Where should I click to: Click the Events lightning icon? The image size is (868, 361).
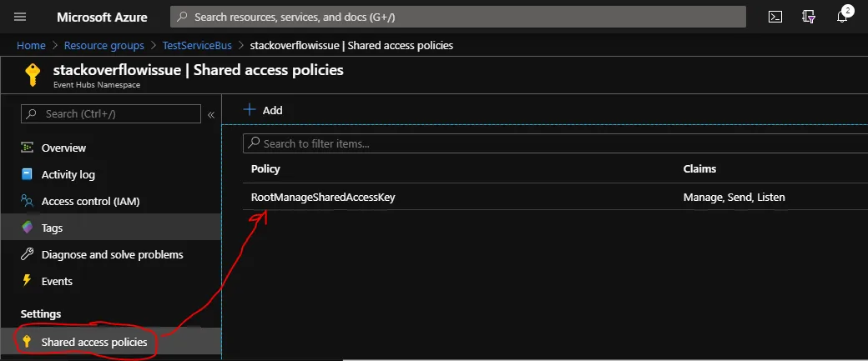[x=27, y=281]
